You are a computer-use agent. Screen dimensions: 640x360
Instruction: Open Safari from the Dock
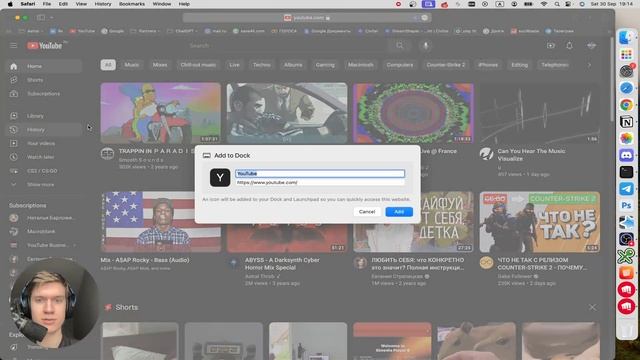click(x=626, y=88)
